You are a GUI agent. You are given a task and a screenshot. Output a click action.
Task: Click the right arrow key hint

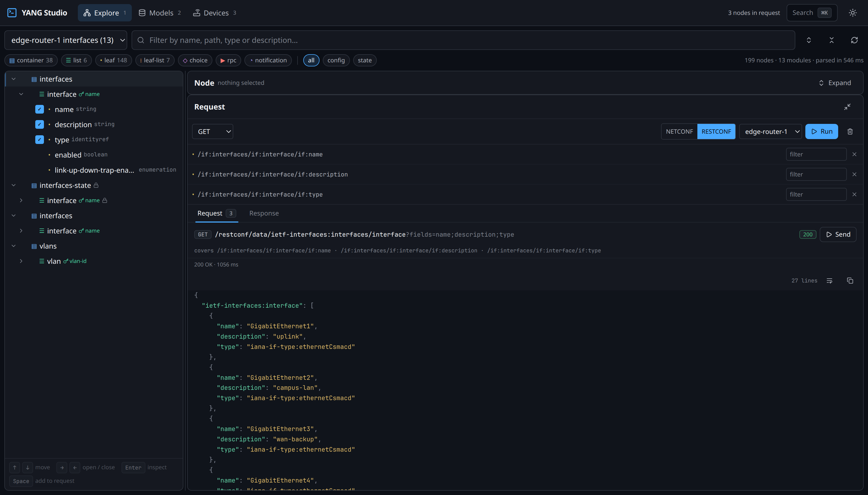(x=62, y=467)
